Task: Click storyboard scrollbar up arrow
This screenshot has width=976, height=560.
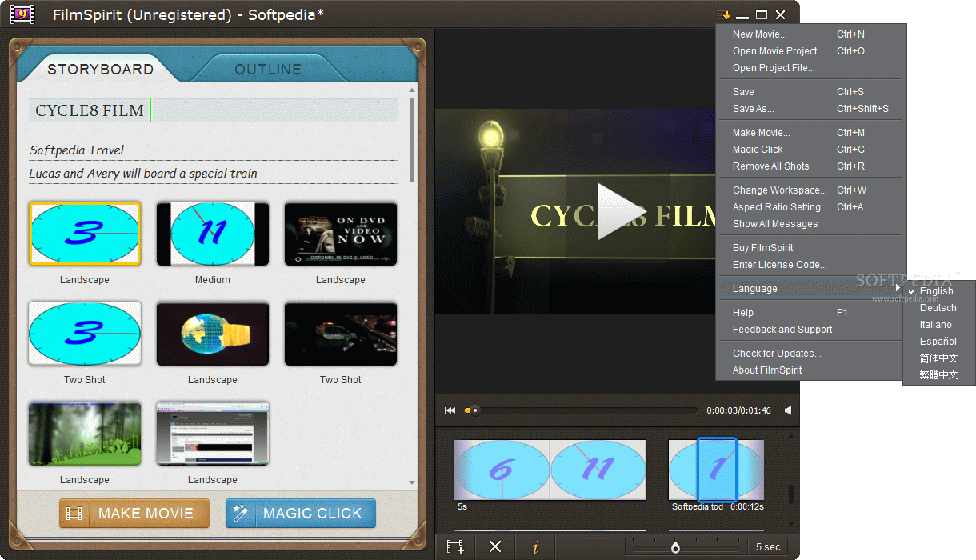Action: click(413, 90)
